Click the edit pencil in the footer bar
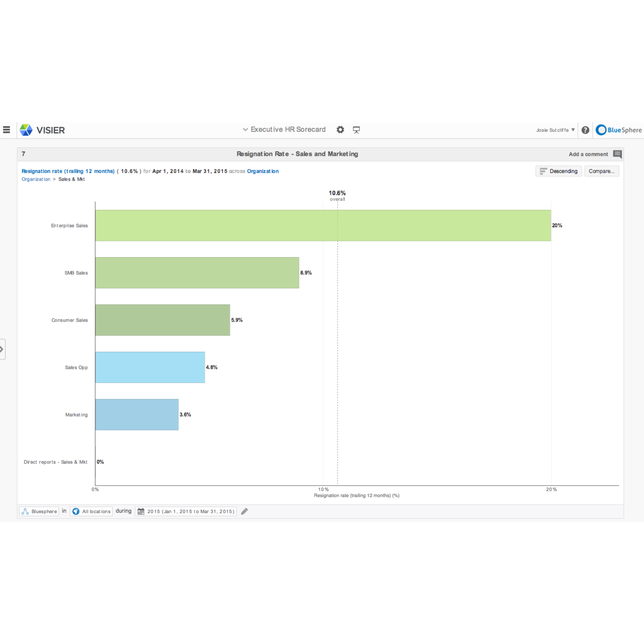Screen dimensions: 644x644 pos(245,511)
